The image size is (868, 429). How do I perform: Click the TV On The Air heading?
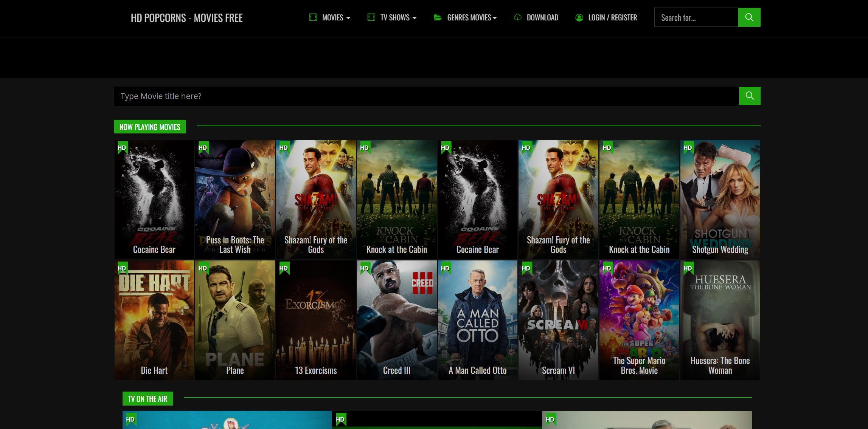[x=148, y=399]
